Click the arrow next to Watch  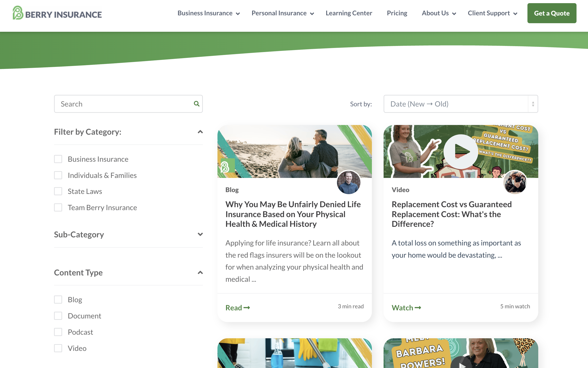pyautogui.click(x=418, y=308)
